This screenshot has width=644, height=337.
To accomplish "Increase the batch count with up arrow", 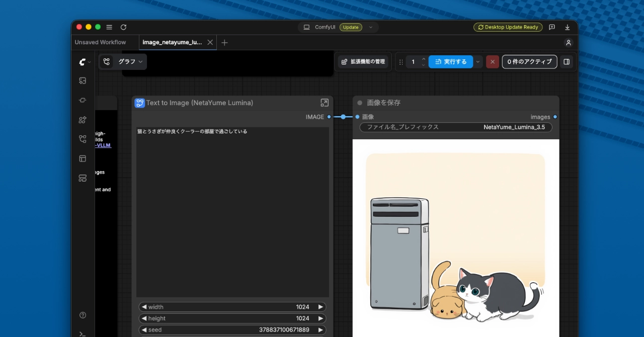I will (x=424, y=58).
